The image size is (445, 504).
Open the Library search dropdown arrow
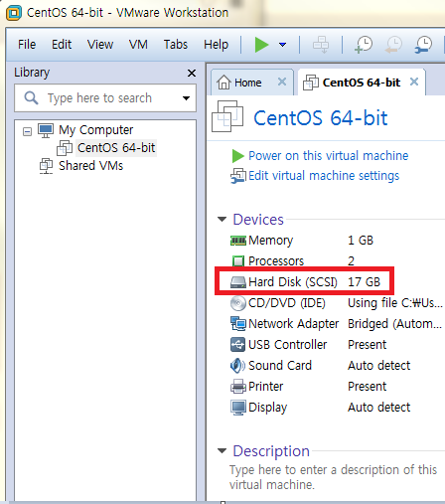(x=186, y=98)
